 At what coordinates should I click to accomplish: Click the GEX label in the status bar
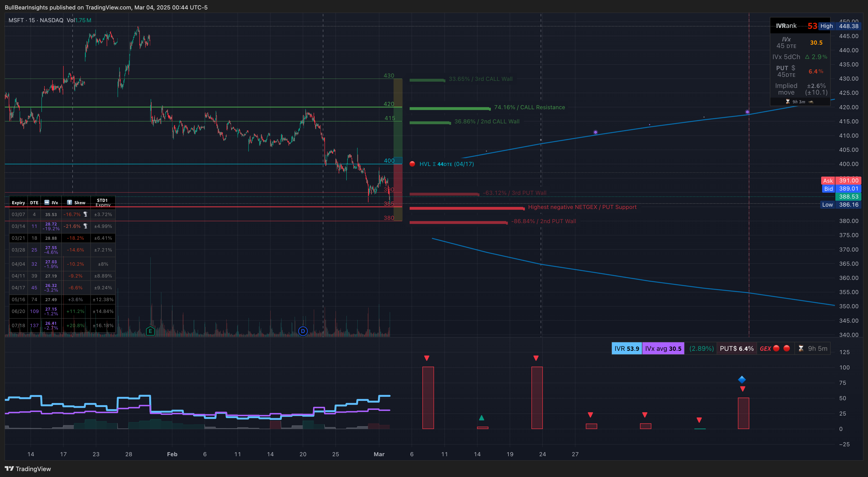(765, 348)
